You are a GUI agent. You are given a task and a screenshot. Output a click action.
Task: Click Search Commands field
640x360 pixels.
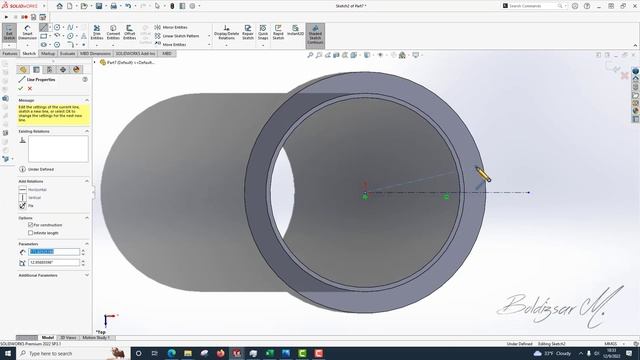(534, 6)
